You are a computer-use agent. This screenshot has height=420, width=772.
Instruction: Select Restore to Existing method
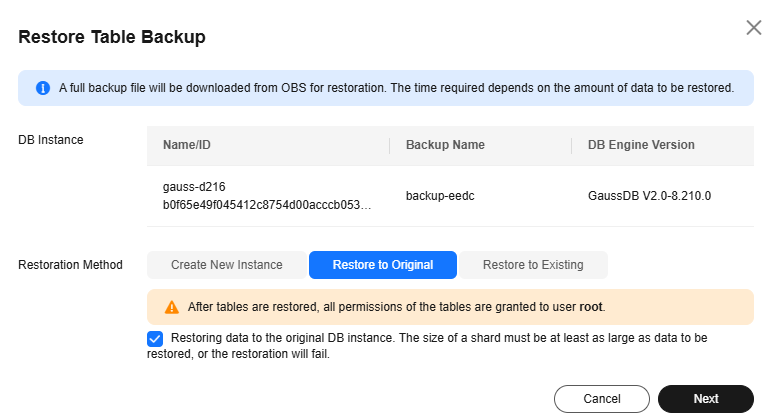[533, 265]
